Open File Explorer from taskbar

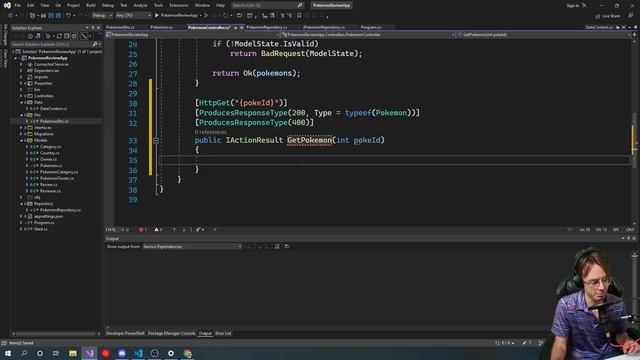tap(73, 353)
